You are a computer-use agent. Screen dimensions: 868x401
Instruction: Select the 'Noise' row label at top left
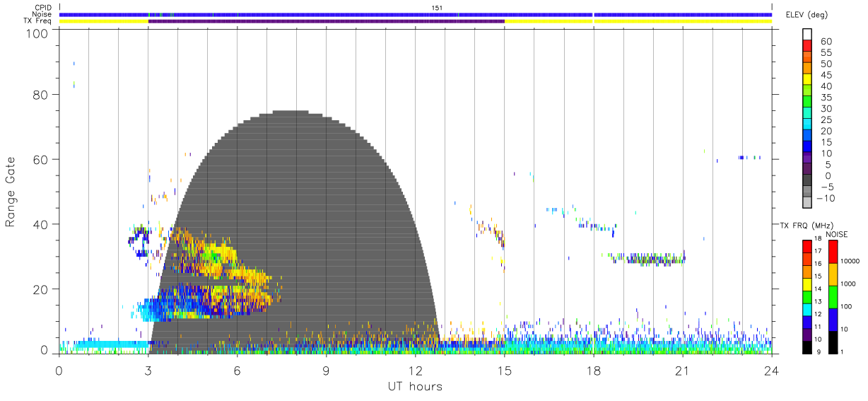(x=43, y=14)
